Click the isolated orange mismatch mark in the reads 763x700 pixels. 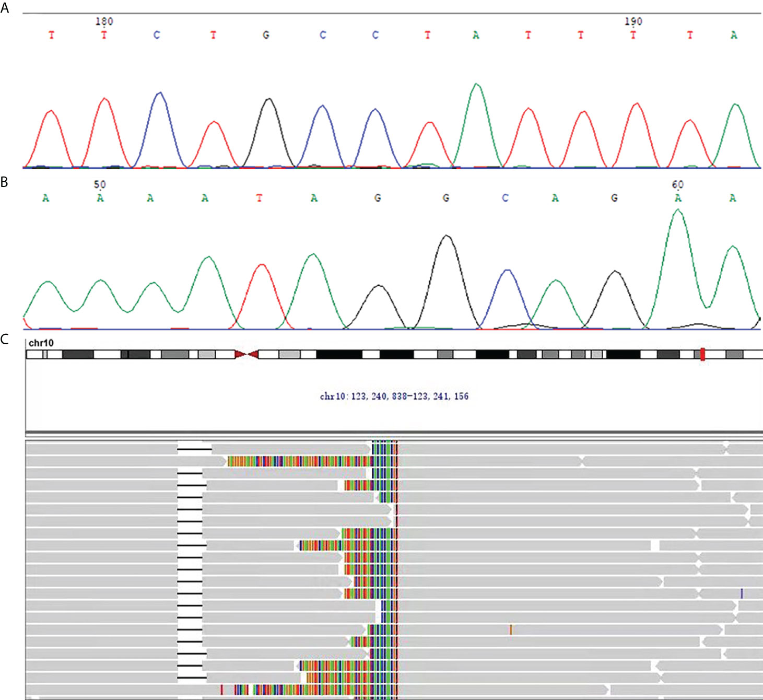click(x=511, y=629)
